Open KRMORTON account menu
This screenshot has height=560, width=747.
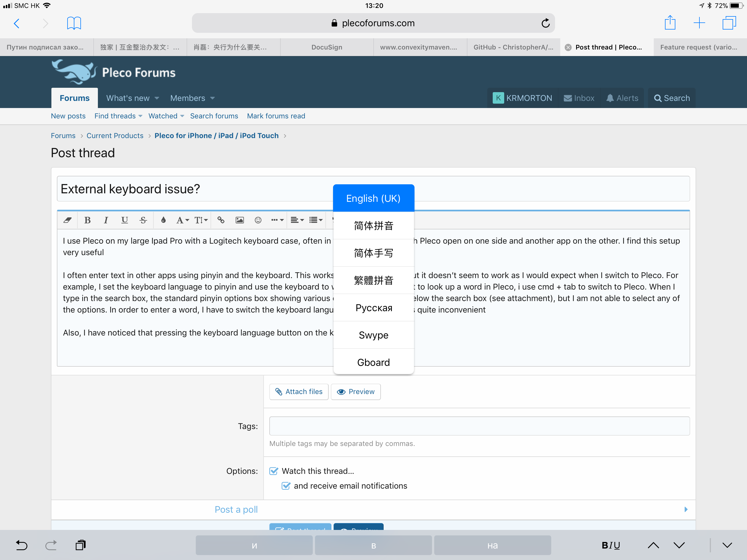(x=523, y=98)
